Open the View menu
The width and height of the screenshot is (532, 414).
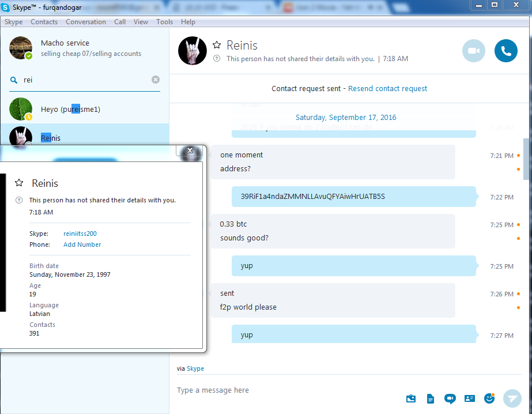[141, 22]
